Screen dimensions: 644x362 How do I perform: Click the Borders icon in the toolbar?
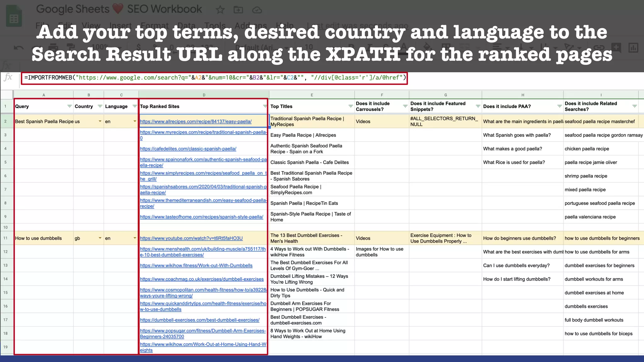point(446,47)
